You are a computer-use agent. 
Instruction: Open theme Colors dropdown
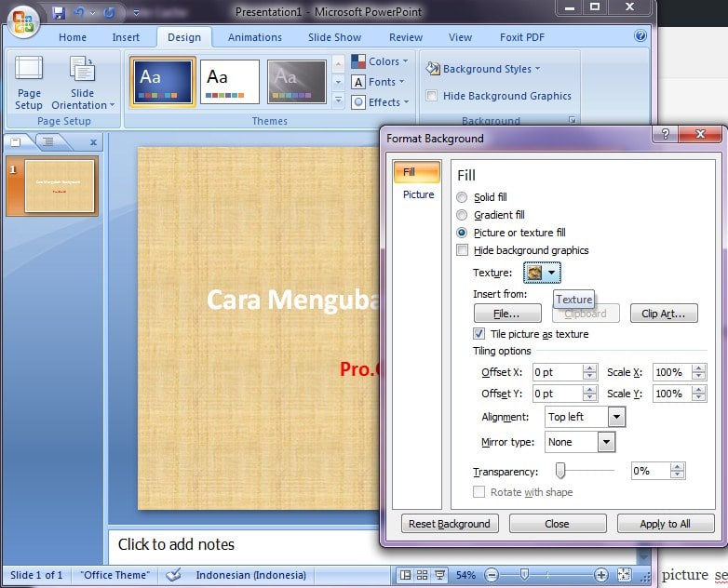380,61
